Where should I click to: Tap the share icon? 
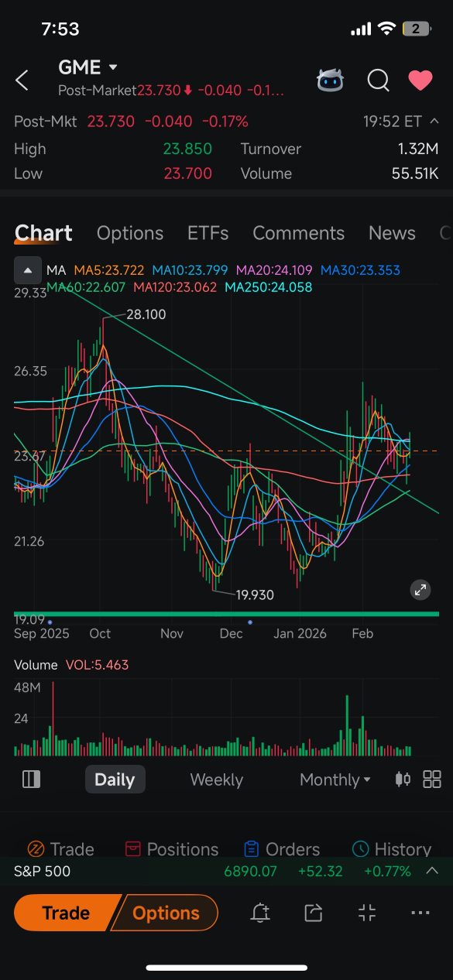[313, 913]
